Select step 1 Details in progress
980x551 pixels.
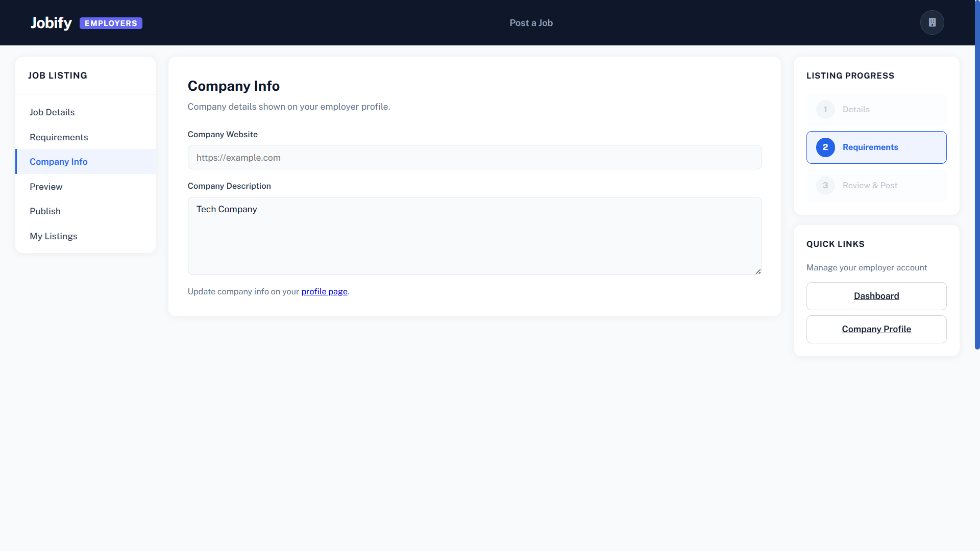point(876,109)
